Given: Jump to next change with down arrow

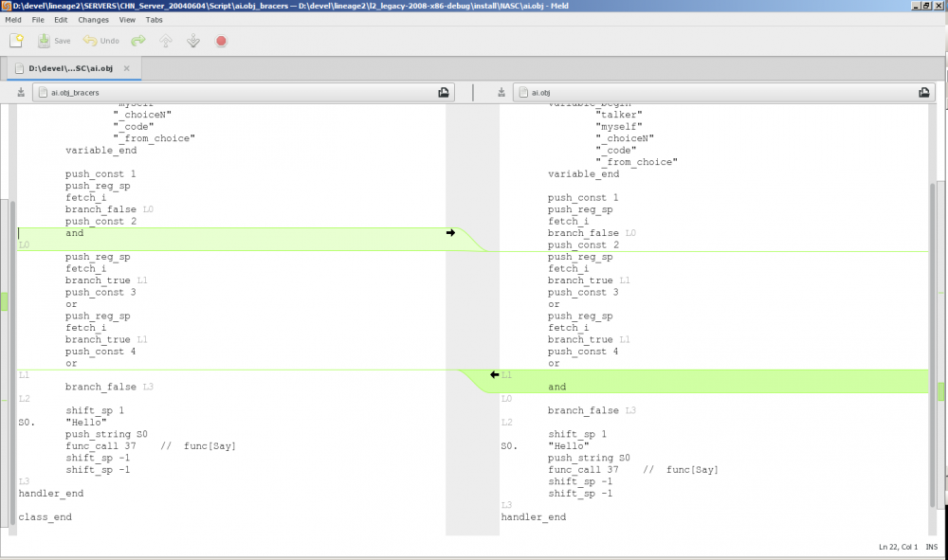Looking at the screenshot, I should click(x=193, y=41).
